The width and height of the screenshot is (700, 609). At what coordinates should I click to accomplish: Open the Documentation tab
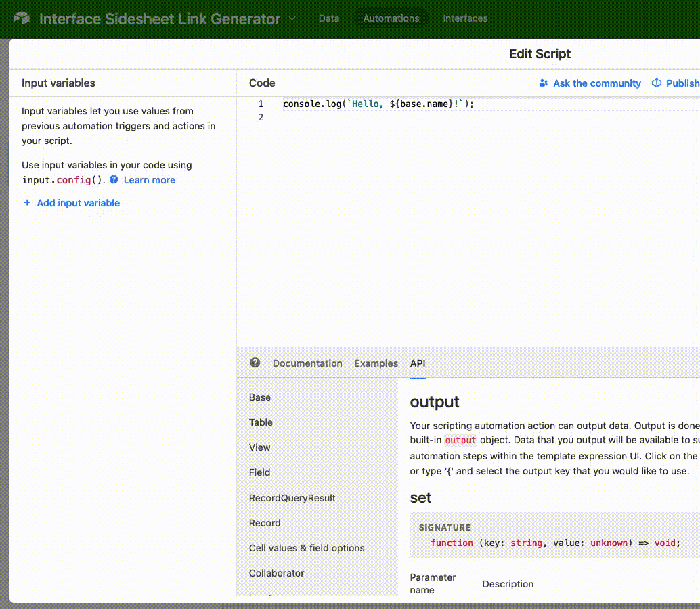click(307, 363)
